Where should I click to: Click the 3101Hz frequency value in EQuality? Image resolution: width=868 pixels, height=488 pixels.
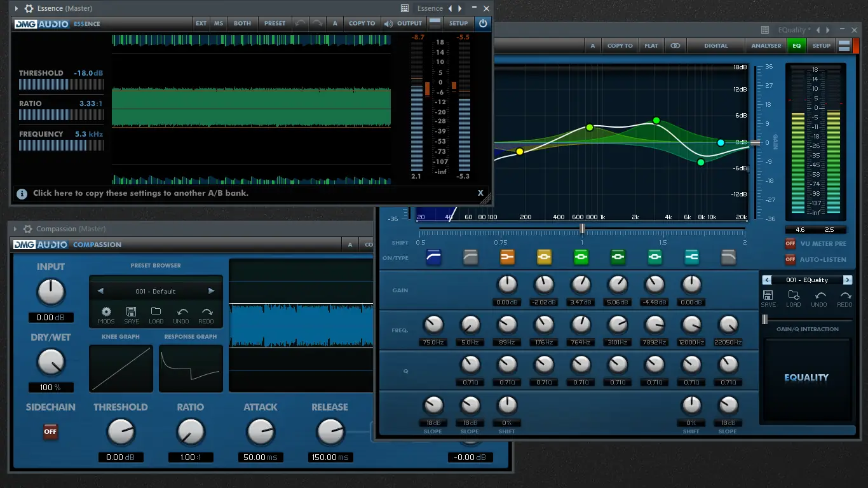(x=618, y=342)
